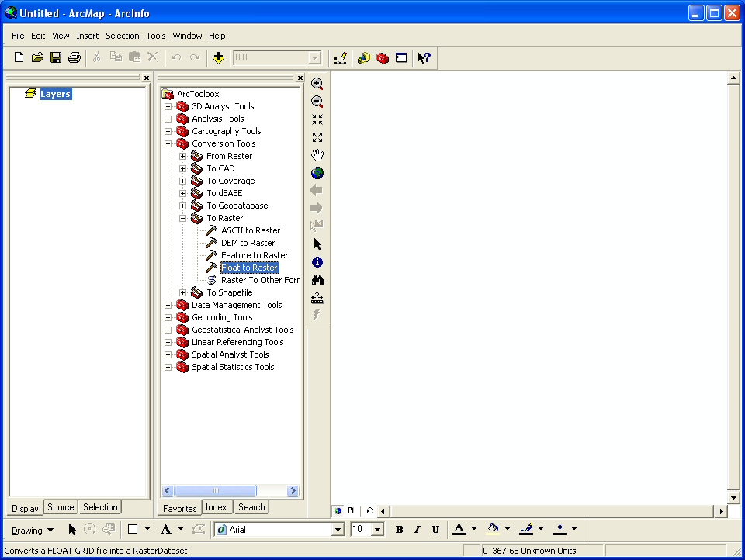The image size is (745, 560).
Task: Toggle Italic text formatting
Action: pyautogui.click(x=418, y=529)
